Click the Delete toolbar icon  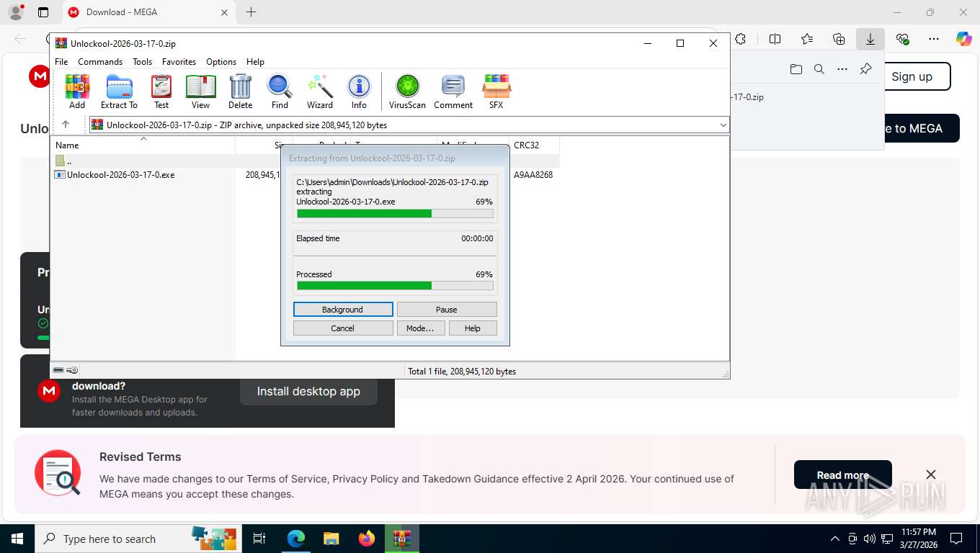pyautogui.click(x=240, y=91)
